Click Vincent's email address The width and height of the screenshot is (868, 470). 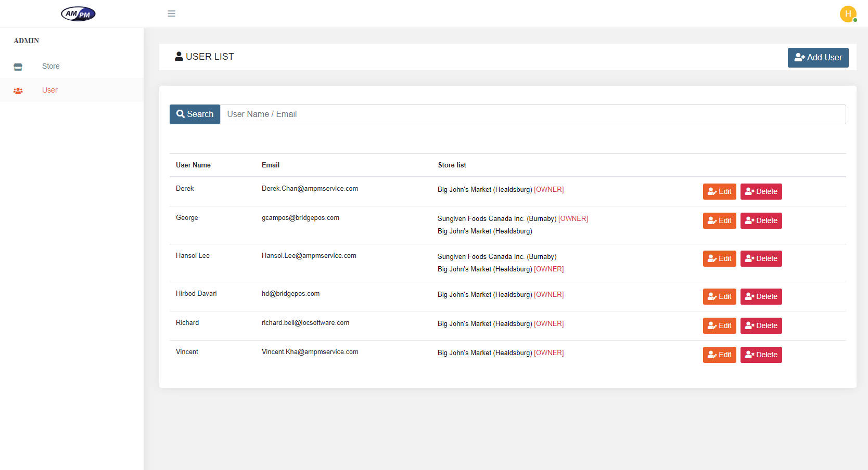click(310, 352)
